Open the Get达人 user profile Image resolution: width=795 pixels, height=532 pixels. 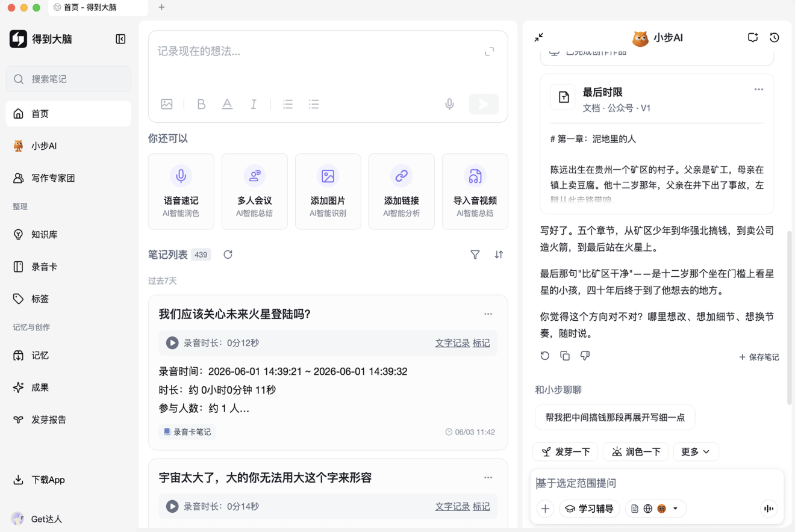(37, 519)
